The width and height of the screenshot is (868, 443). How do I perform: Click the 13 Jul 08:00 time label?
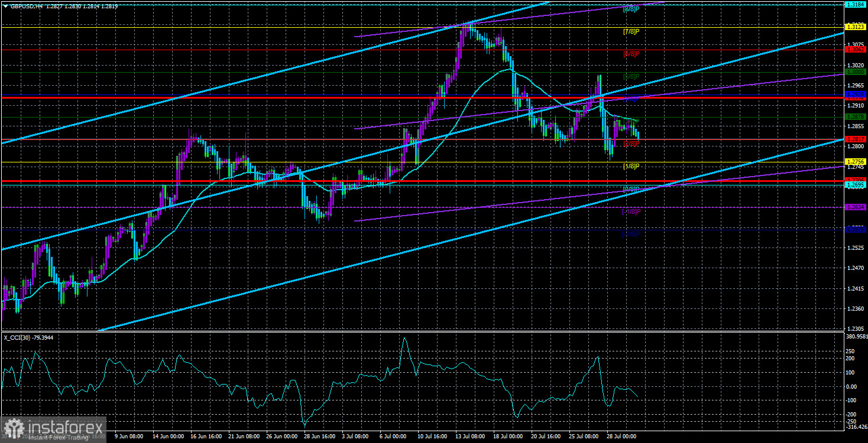(471, 437)
